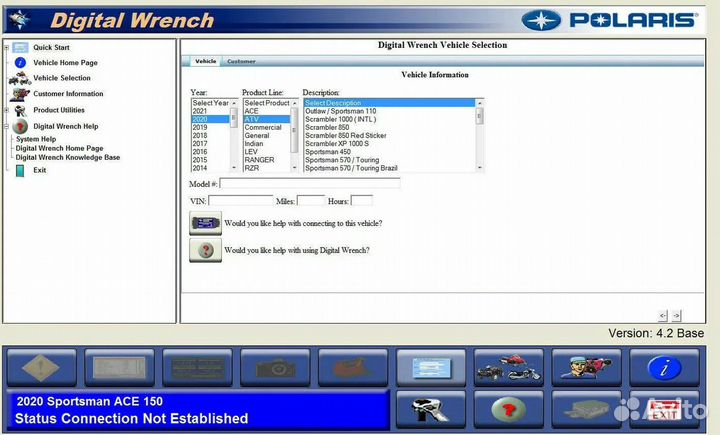Click the third grayed-out grid toolbar button
Viewport: 720px width, 435px height.
tap(197, 367)
